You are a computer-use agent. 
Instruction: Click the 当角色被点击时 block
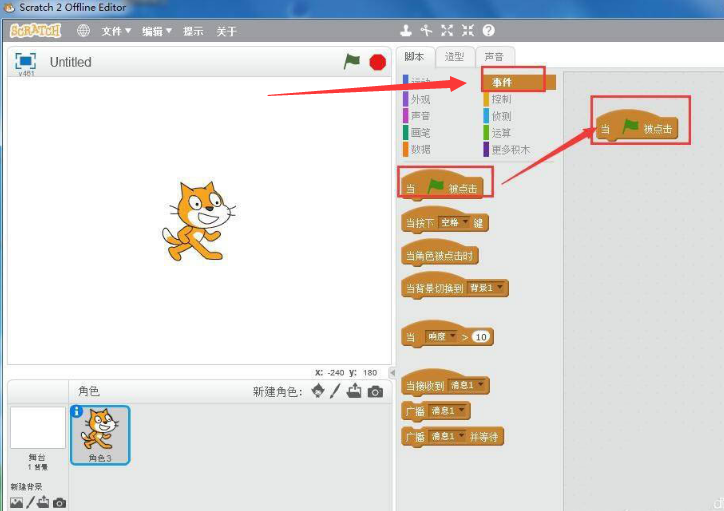(x=440, y=253)
